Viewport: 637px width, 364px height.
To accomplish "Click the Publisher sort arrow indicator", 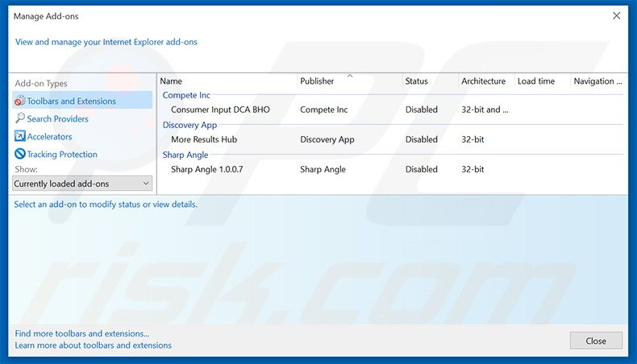I will pyautogui.click(x=350, y=76).
